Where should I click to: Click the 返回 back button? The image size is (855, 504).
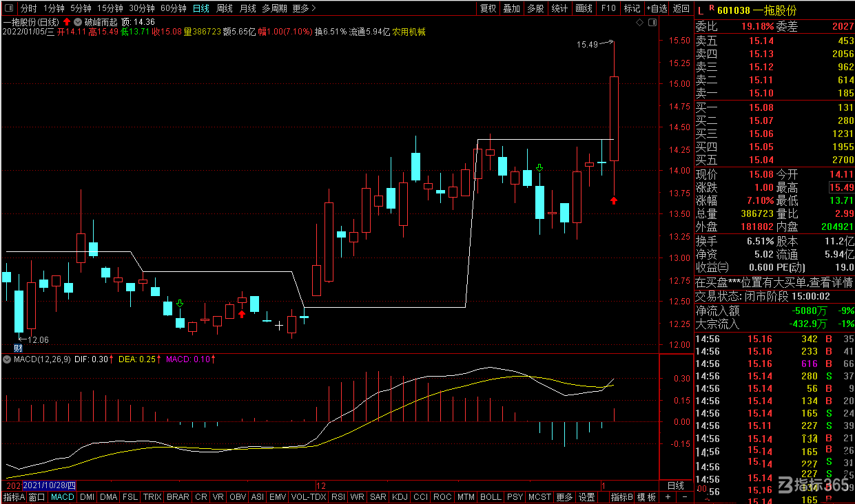(x=681, y=8)
